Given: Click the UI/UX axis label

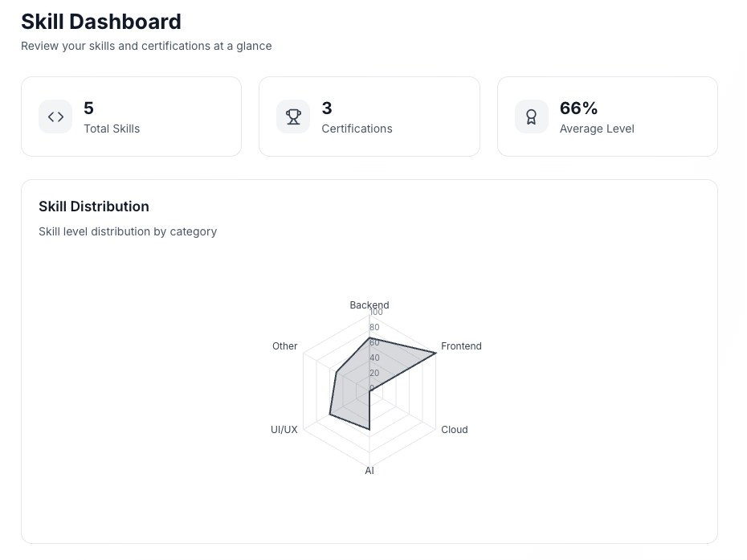Looking at the screenshot, I should (285, 430).
